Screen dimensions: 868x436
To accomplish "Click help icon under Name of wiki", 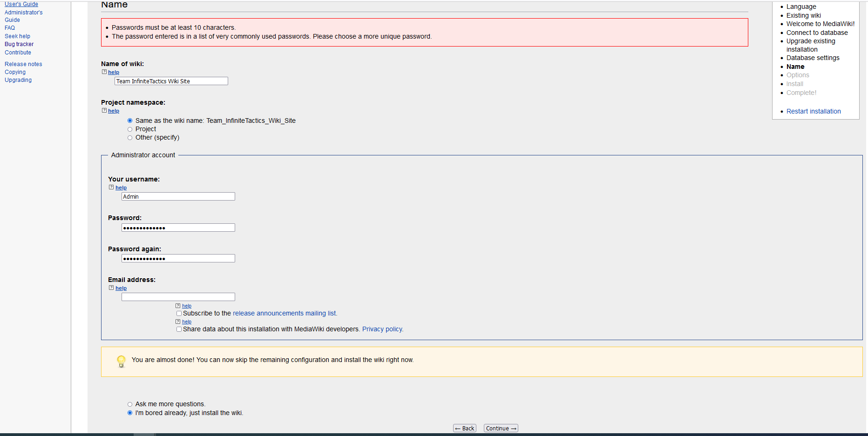I will (104, 72).
